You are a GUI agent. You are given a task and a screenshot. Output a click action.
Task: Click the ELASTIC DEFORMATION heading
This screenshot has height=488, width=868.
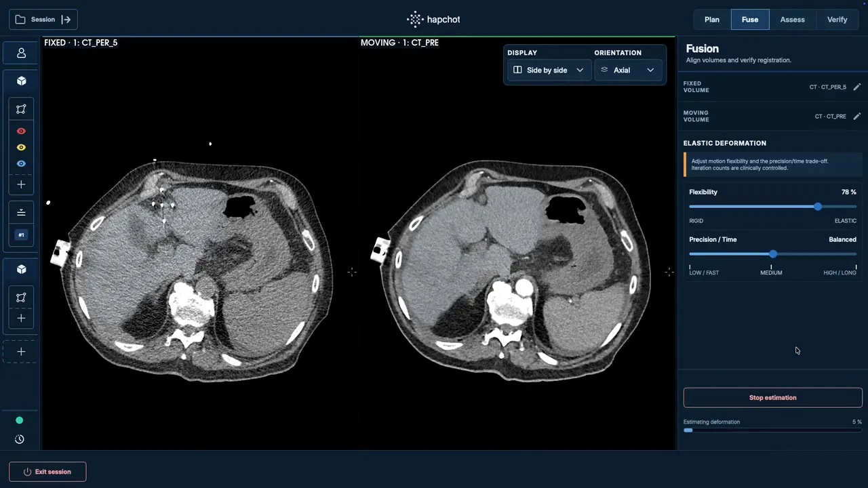725,143
